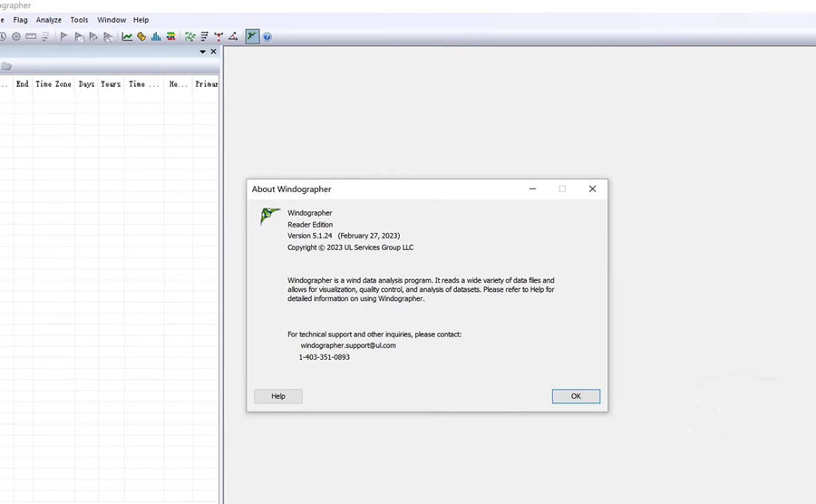
Task: Click the 'Version 5.1.24' text
Action: point(310,236)
